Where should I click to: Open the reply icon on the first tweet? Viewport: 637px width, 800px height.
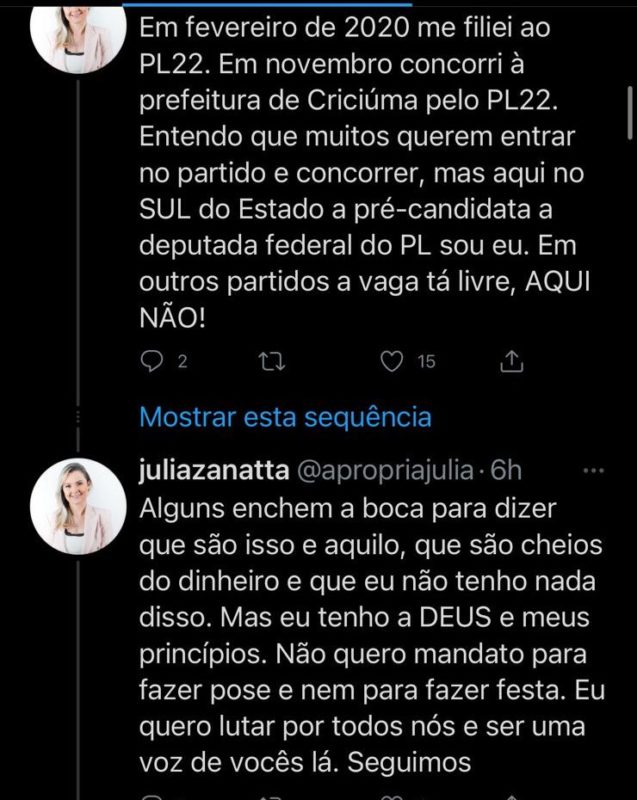pos(152,361)
